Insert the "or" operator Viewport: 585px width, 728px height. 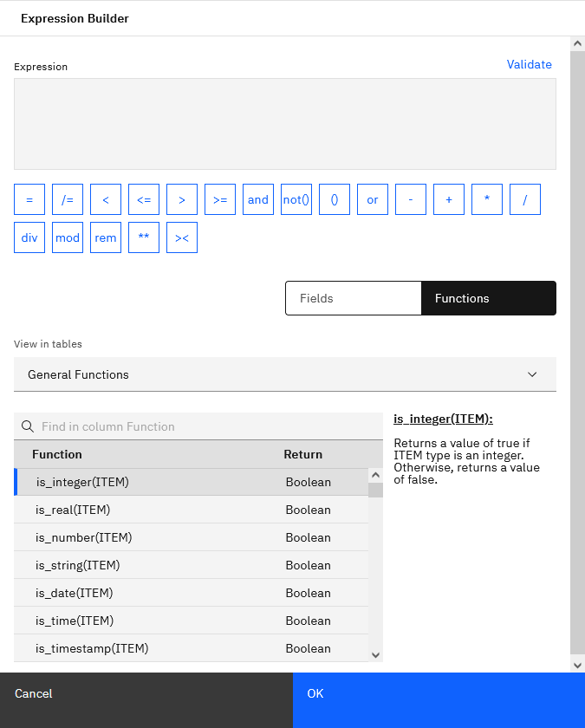point(372,199)
